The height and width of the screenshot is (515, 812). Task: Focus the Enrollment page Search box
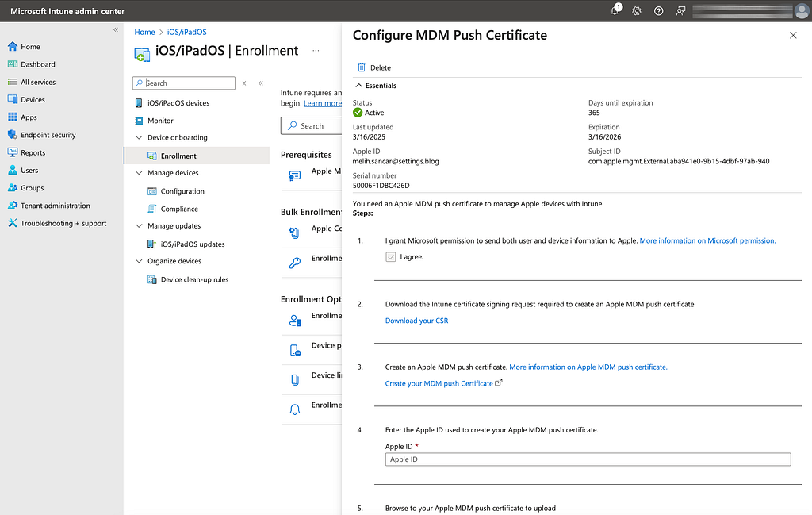tap(311, 126)
